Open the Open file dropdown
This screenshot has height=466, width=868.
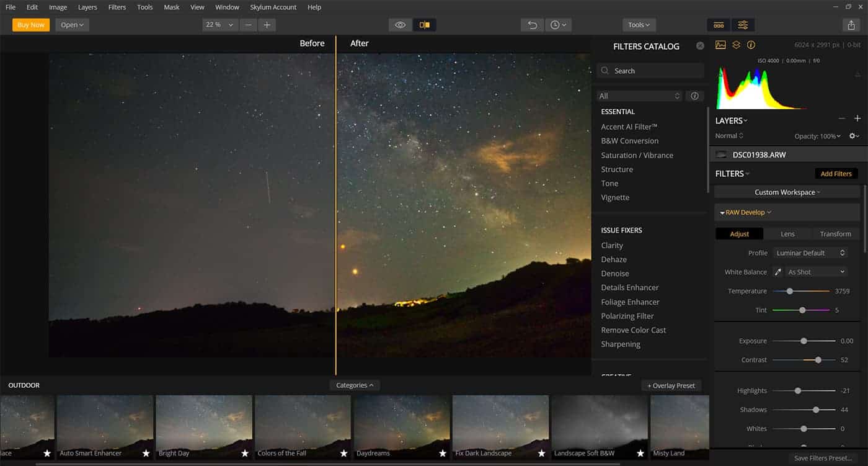[x=73, y=25]
